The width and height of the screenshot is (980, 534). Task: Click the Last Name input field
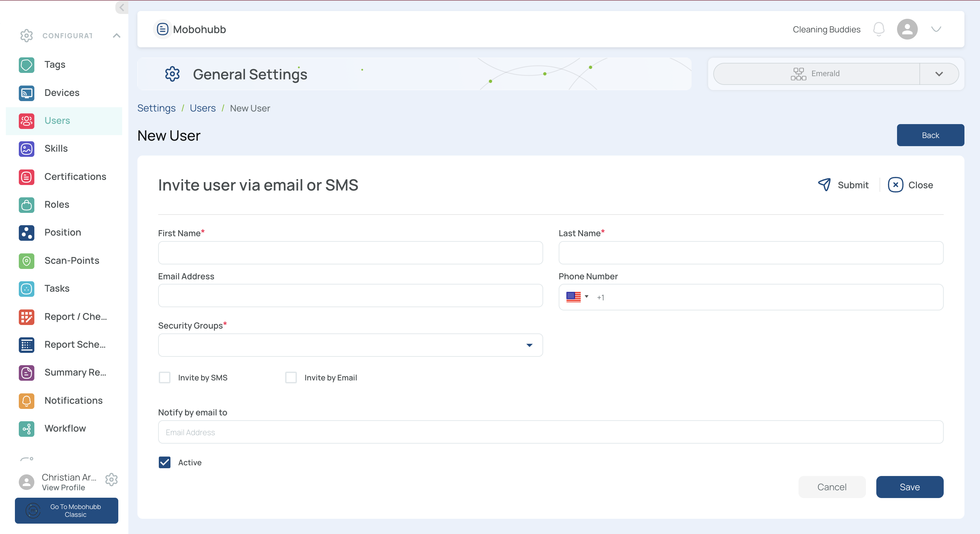coord(751,252)
